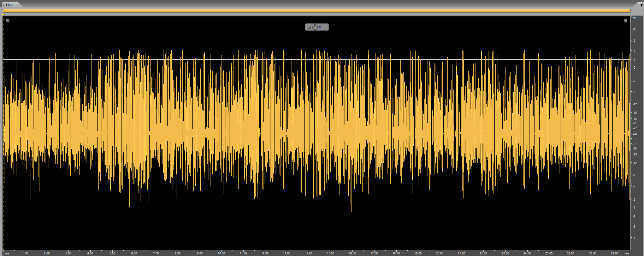Click 10:00 on the time ruler
Screen dimensions: 644x256
click(222, 253)
